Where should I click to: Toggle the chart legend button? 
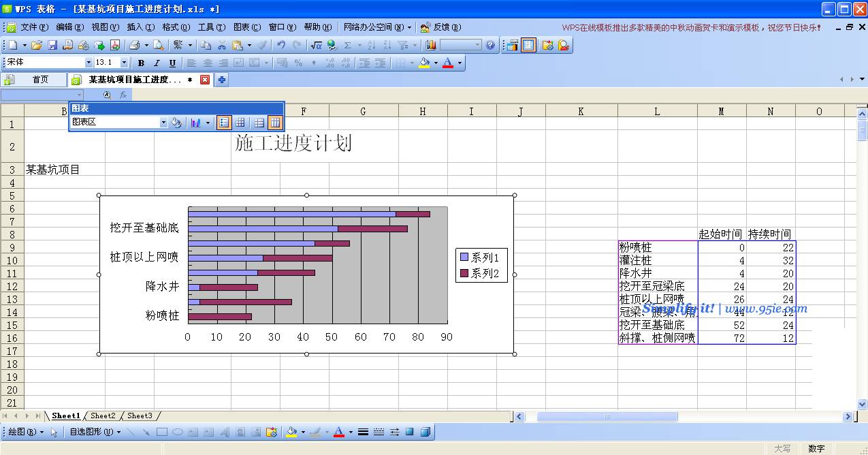pos(224,123)
